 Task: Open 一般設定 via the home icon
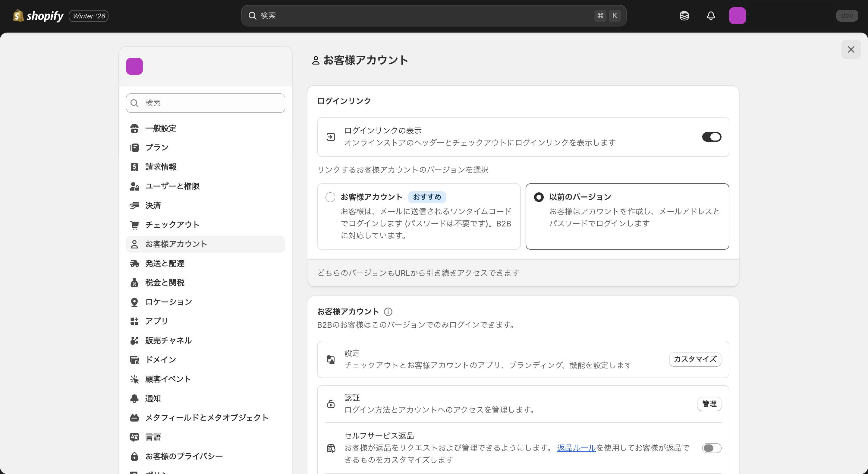pos(134,128)
